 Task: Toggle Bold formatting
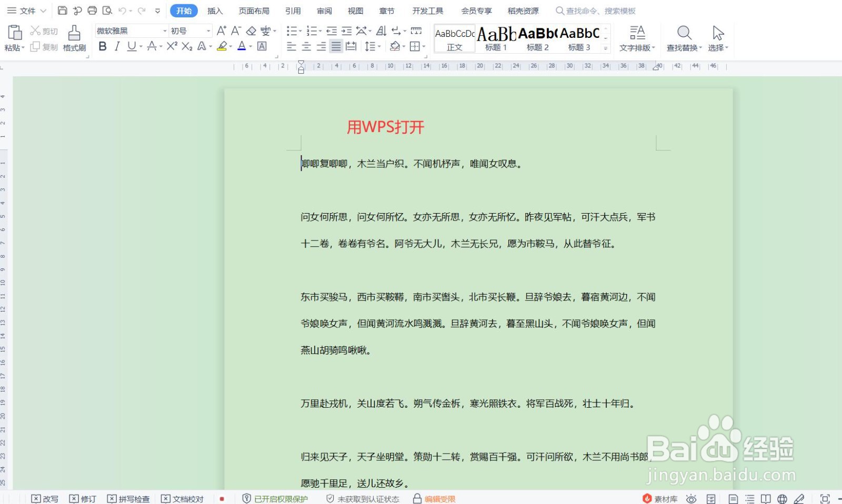coord(103,46)
